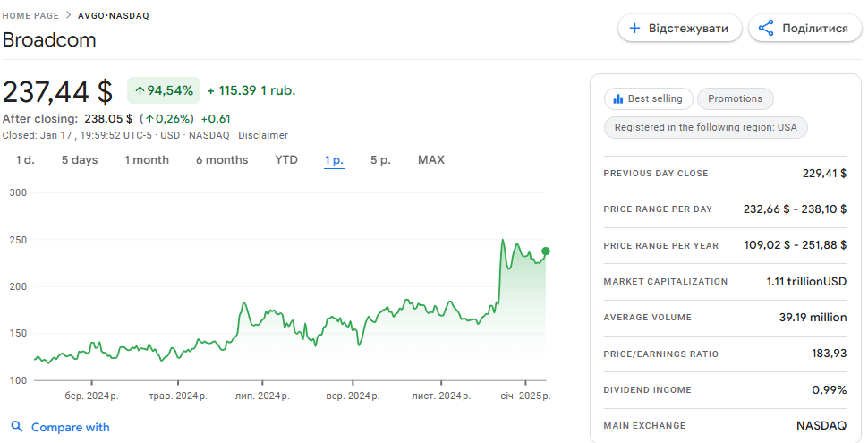The image size is (868, 443).
Task: Click the січ. 2025 р. axis label
Action: coord(525,396)
